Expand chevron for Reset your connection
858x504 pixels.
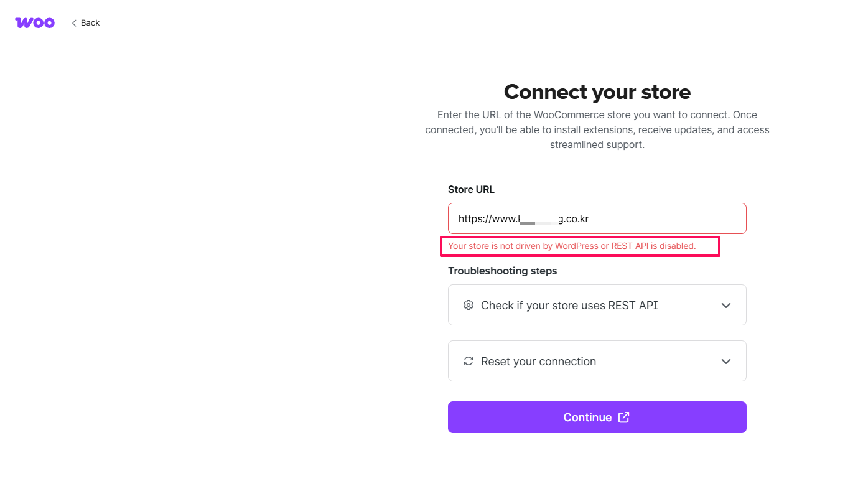(725, 362)
